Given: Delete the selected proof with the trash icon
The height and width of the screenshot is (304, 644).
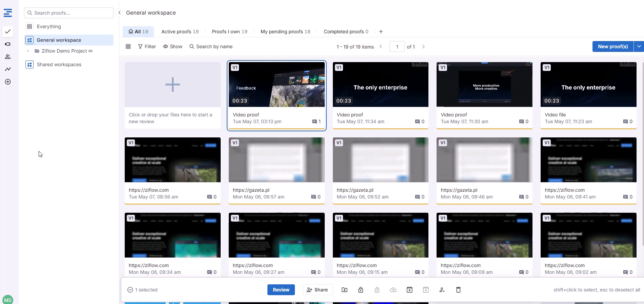Looking at the screenshot, I should pyautogui.click(x=458, y=290).
